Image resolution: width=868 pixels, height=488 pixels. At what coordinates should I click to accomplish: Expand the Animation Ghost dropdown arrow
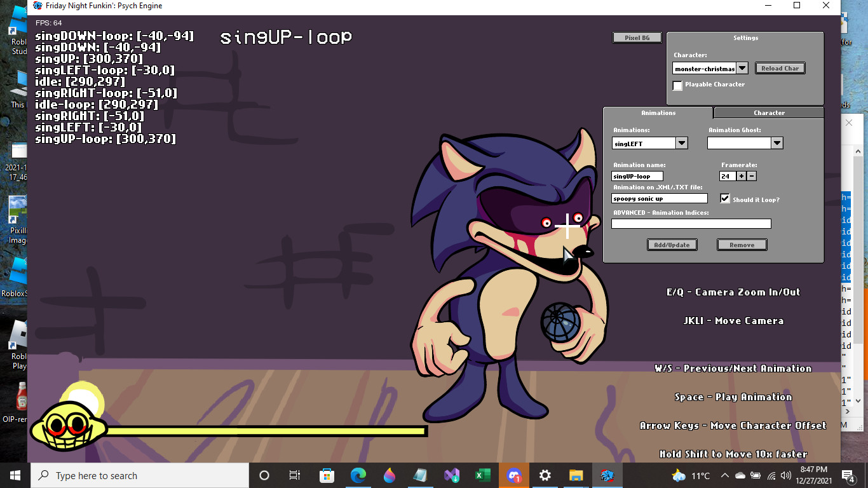[x=777, y=144]
